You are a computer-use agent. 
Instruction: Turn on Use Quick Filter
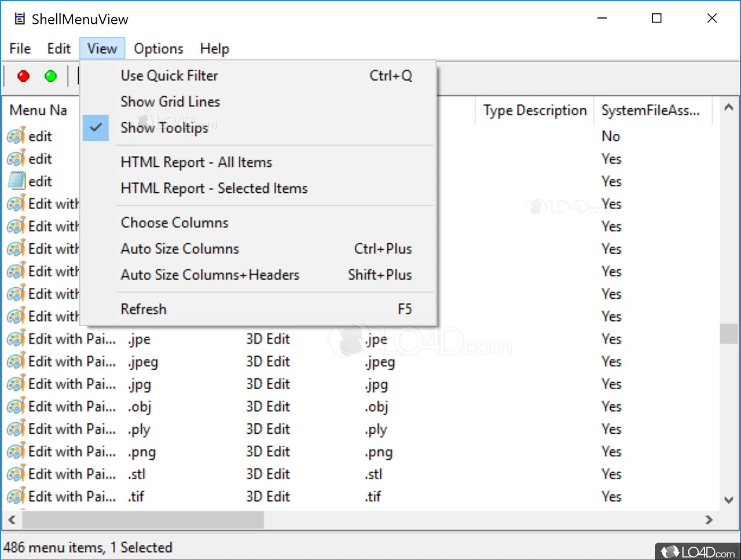(x=169, y=76)
